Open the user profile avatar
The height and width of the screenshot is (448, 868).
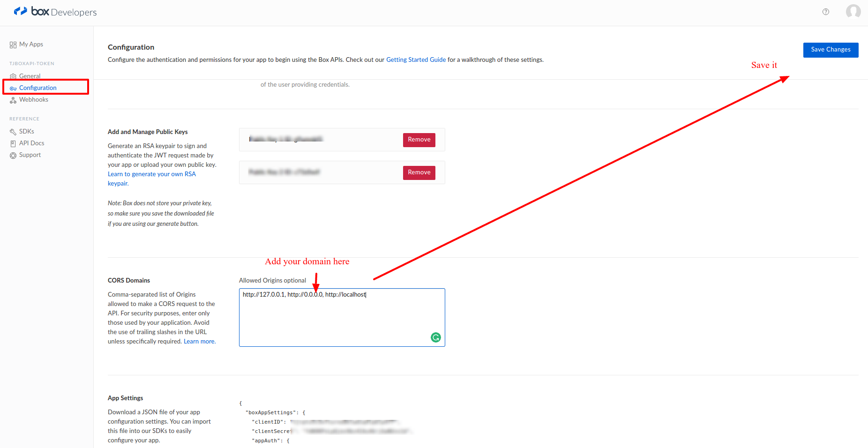tap(853, 11)
